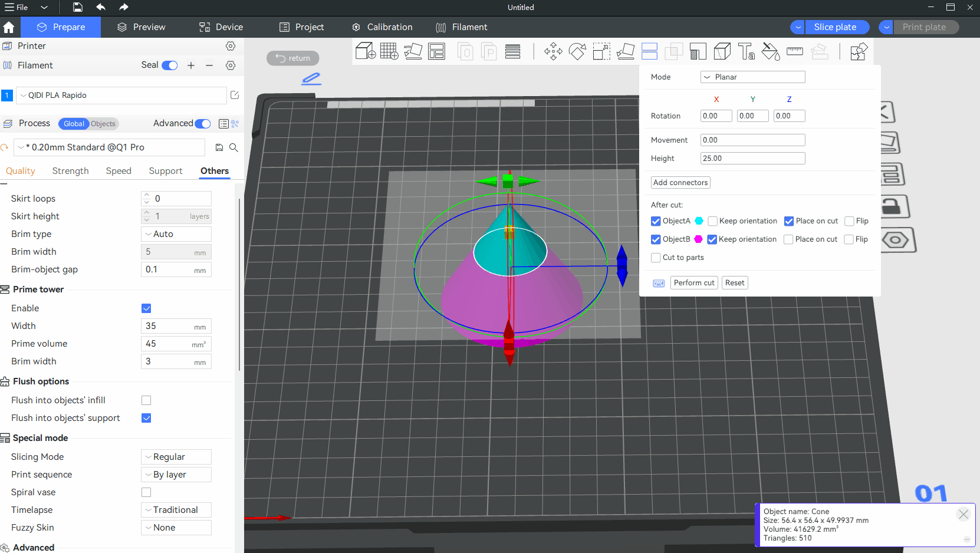
Task: Select the Color painting bucket tool
Action: point(770,51)
